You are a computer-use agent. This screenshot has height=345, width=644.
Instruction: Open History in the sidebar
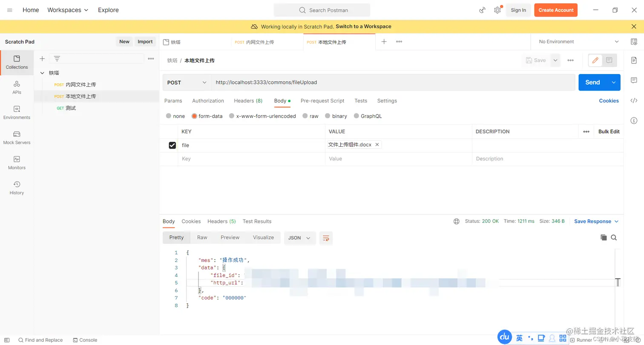(x=17, y=188)
